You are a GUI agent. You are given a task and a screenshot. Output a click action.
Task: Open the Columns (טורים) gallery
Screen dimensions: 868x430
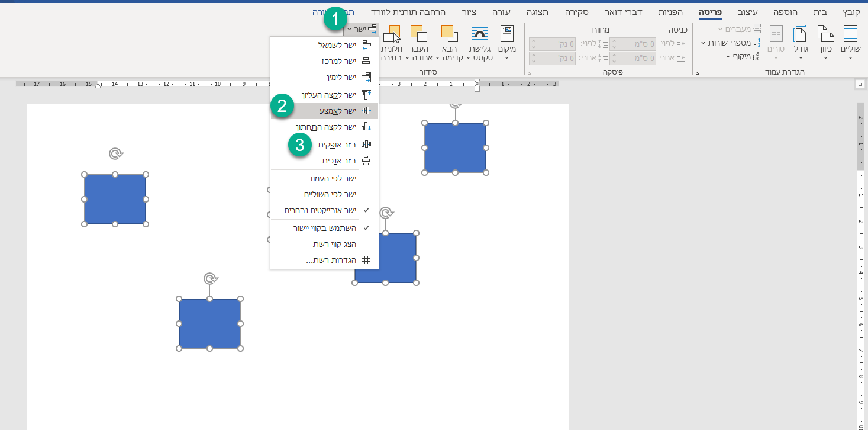776,41
